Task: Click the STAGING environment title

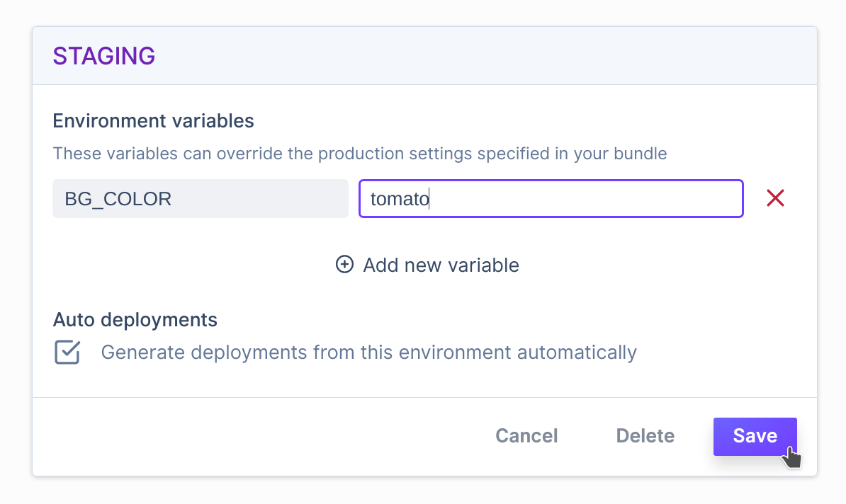Action: click(x=104, y=56)
